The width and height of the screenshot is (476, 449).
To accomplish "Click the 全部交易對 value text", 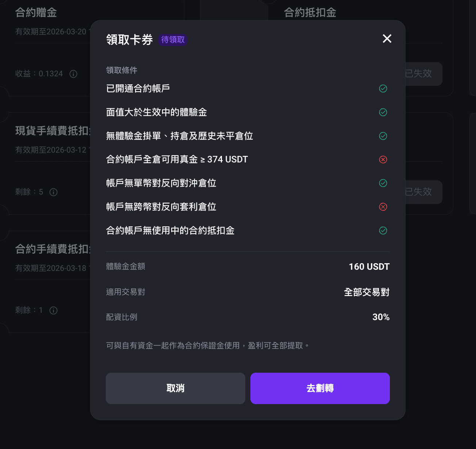I will point(367,292).
